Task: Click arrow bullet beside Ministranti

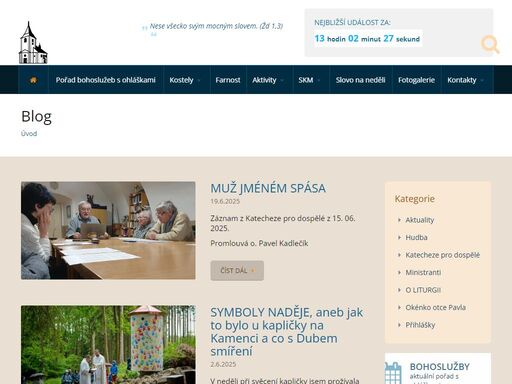Action: [x=399, y=272]
